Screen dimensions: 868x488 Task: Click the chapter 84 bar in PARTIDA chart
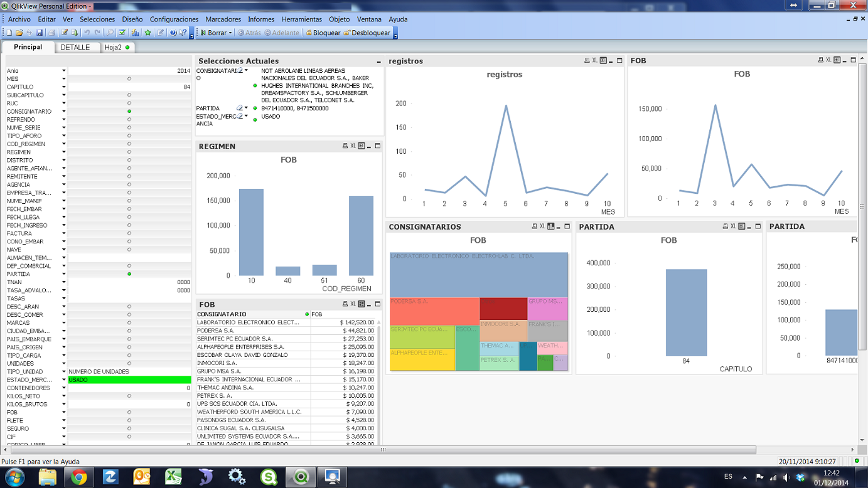tap(686, 312)
